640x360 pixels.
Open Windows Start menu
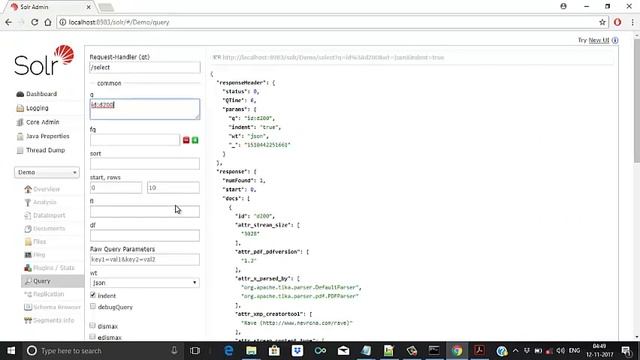click(11, 351)
